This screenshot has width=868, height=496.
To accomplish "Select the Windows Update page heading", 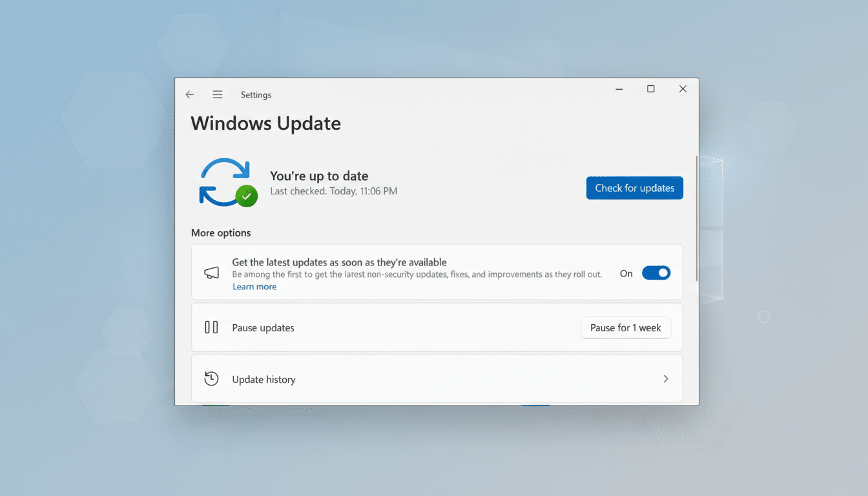I will (x=265, y=123).
